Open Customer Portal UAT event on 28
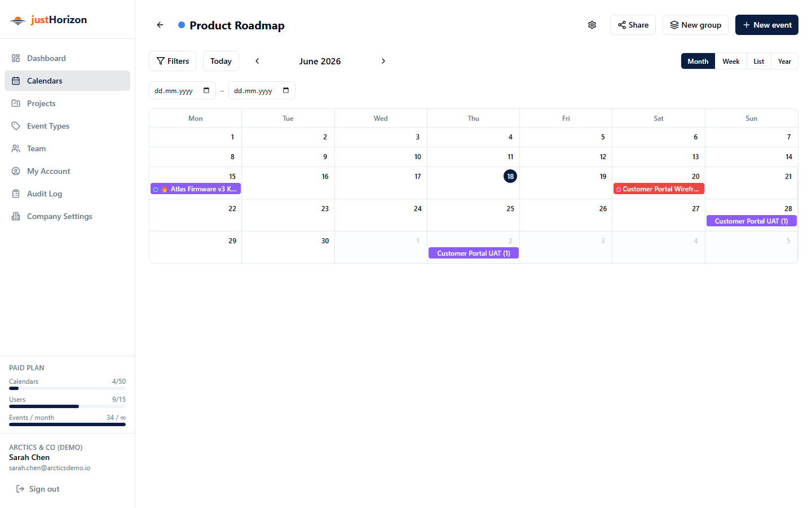 pos(752,221)
